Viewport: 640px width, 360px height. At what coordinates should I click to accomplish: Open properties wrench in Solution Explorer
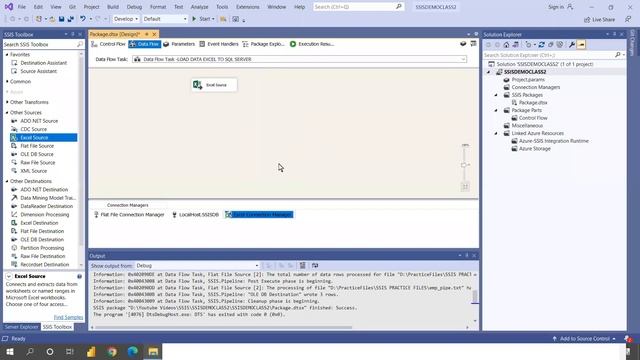[572, 44]
